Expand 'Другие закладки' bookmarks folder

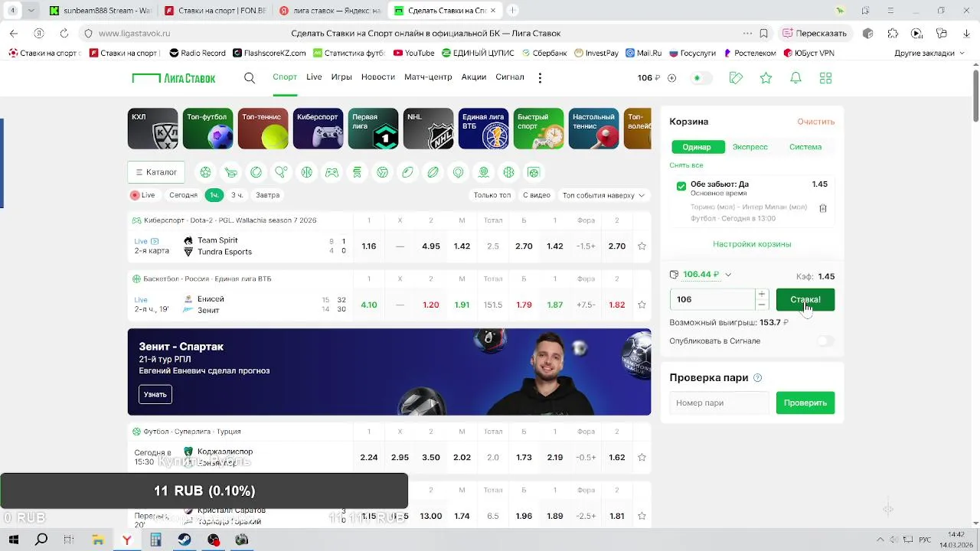pyautogui.click(x=929, y=54)
